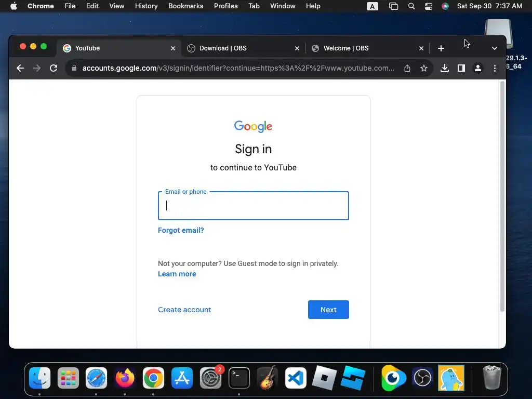Toggle the side panel icon
The width and height of the screenshot is (532, 399).
(x=461, y=68)
